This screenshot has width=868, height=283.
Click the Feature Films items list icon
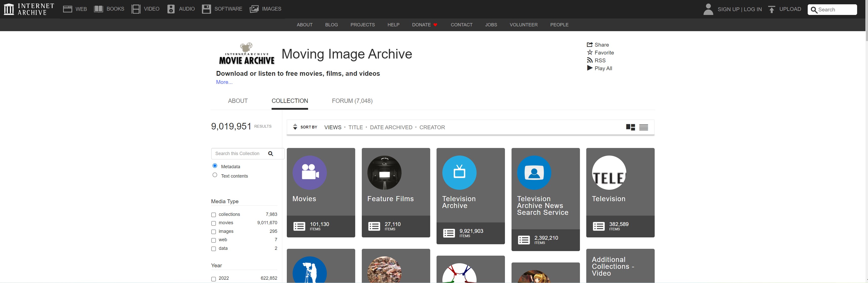pos(374,227)
